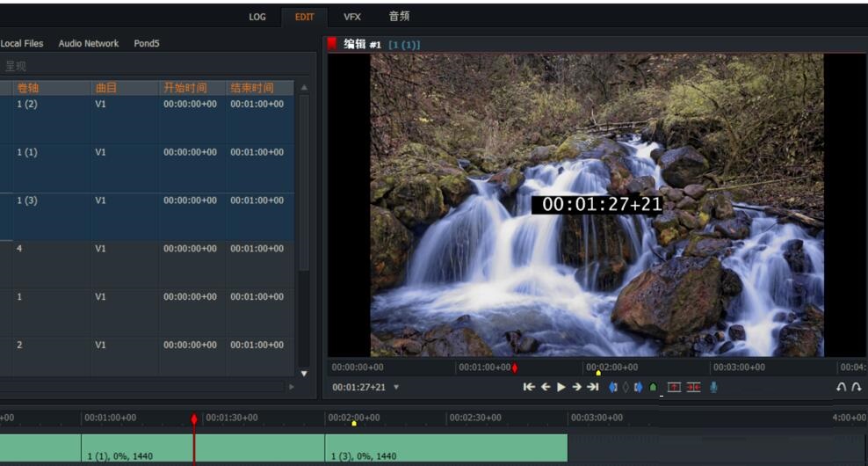Switch to Audio Network tab
Screen dimensions: 868x466
coord(89,43)
